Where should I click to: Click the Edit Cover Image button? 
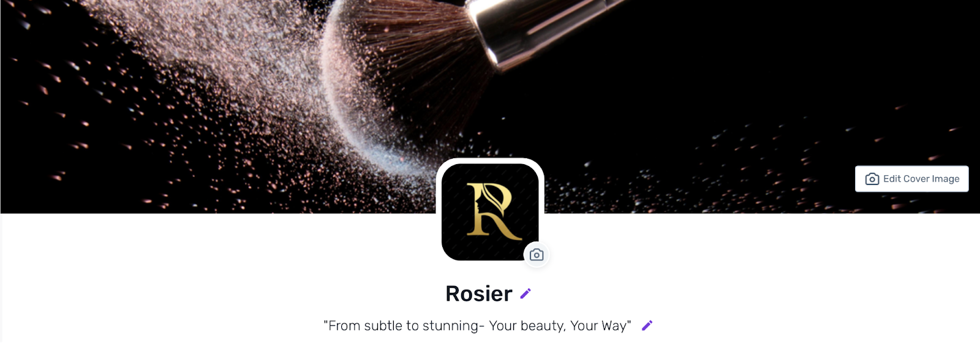coord(911,179)
